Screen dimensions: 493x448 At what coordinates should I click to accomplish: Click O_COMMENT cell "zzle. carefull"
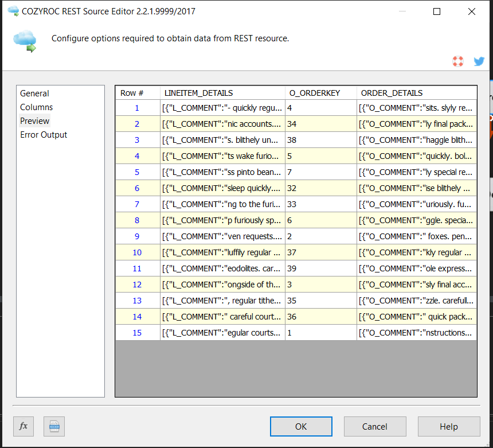[x=417, y=301]
